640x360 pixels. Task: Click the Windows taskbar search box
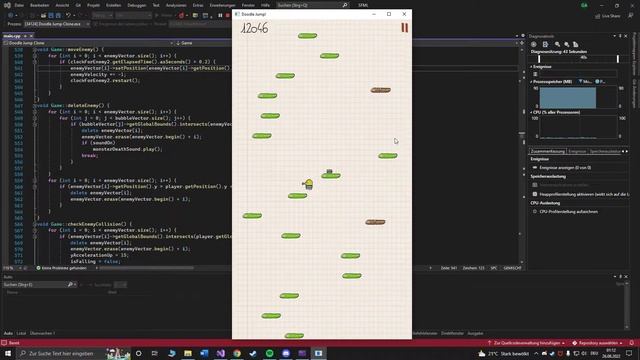[73, 353]
